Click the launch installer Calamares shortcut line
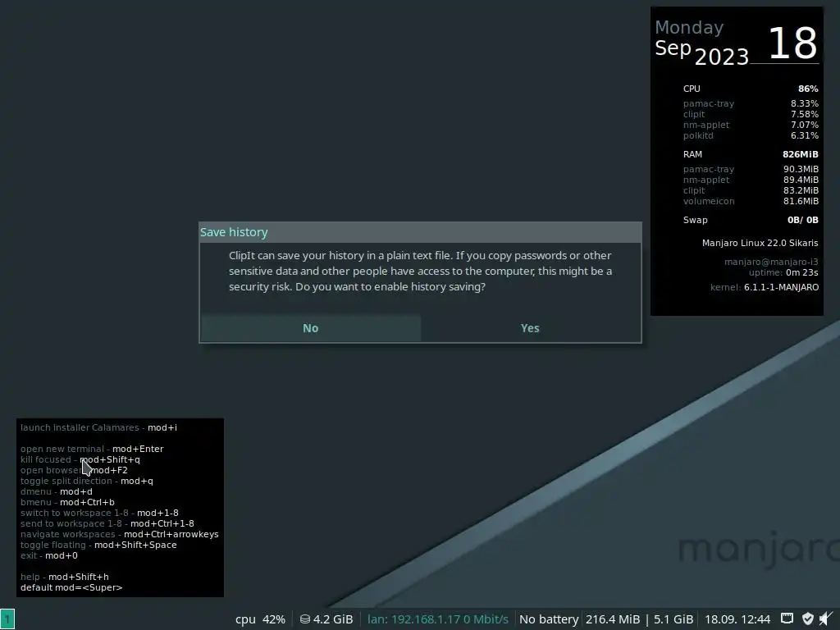The height and width of the screenshot is (630, 840). coord(98,427)
